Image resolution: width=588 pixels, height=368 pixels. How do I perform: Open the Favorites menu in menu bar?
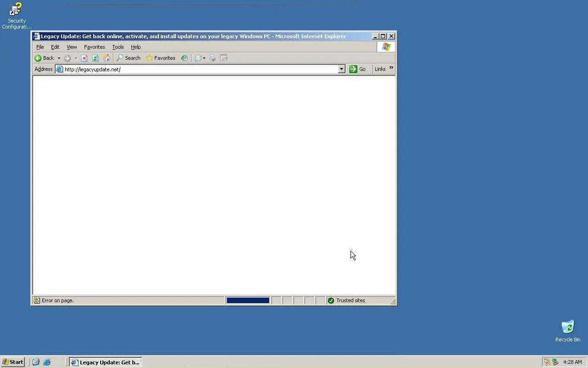(x=94, y=47)
